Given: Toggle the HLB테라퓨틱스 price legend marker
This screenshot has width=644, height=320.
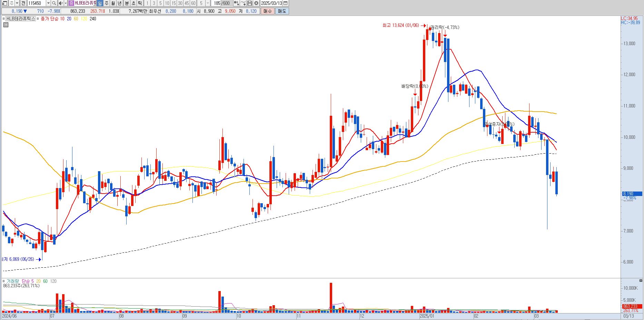Looking at the screenshot, I should tap(3, 19).
